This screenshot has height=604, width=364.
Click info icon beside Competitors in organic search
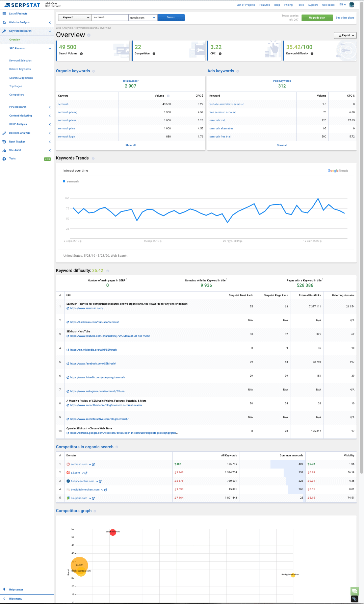click(117, 447)
